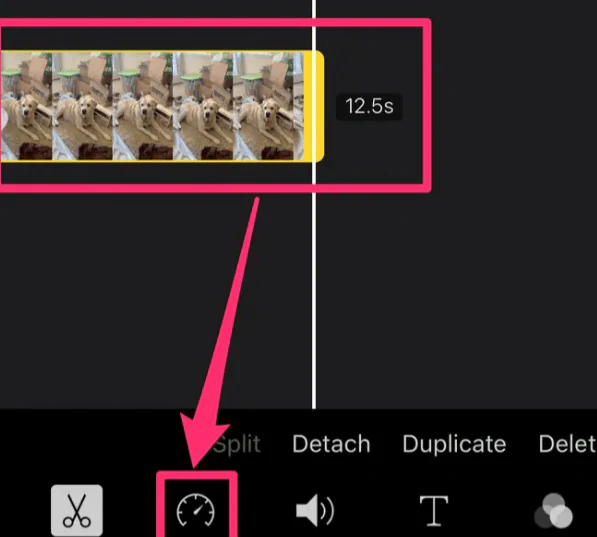The height and width of the screenshot is (537, 597).
Task: Open the speedometer Speed tool
Action: coord(196,510)
